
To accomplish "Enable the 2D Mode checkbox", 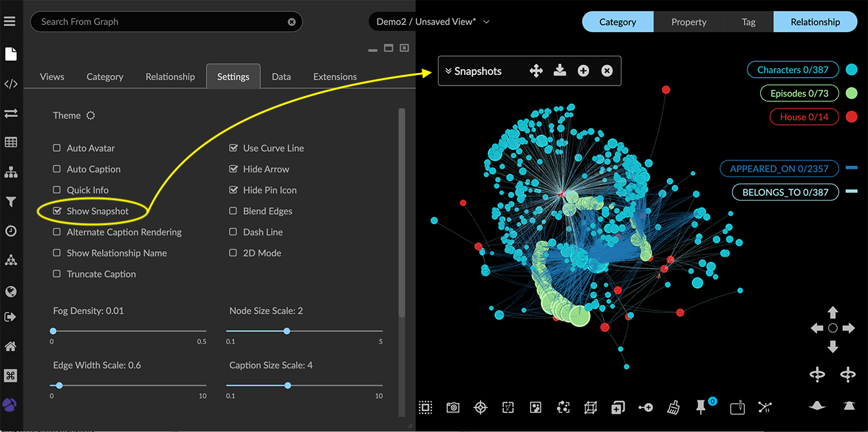I will tap(233, 253).
